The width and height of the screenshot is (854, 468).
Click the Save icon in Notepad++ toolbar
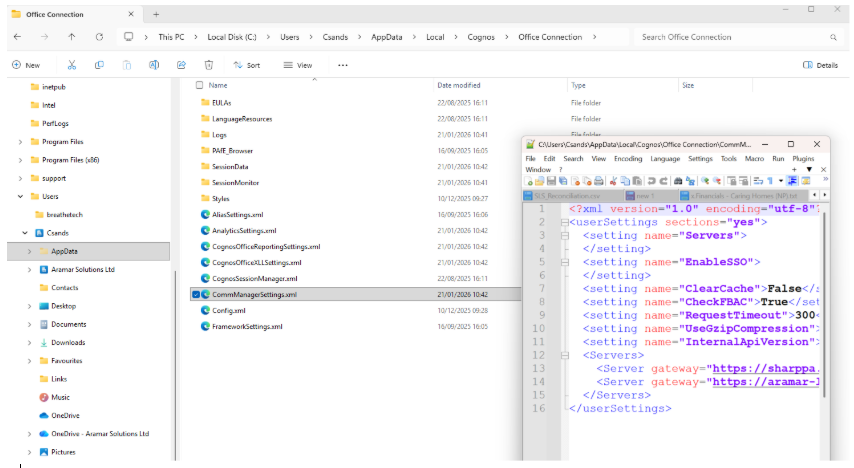551,181
